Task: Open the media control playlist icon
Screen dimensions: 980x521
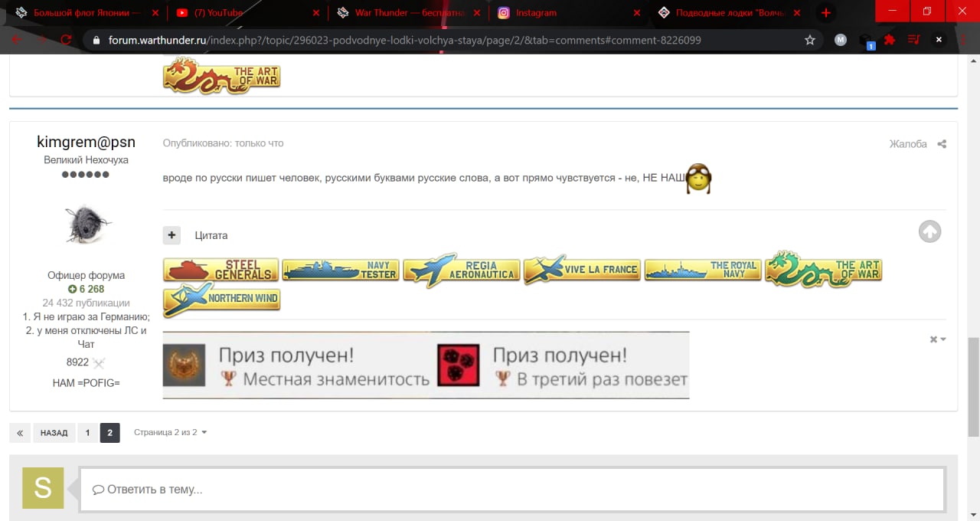Action: coord(914,40)
